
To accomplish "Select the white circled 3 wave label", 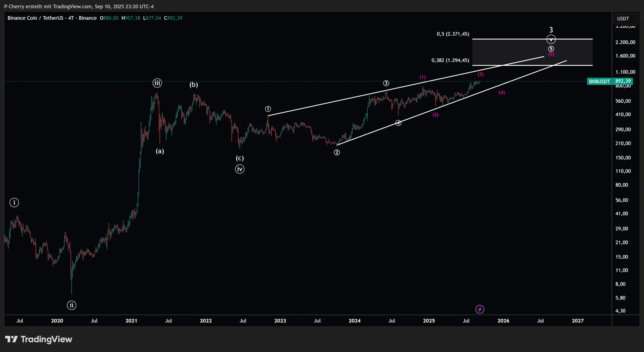I will pyautogui.click(x=386, y=83).
